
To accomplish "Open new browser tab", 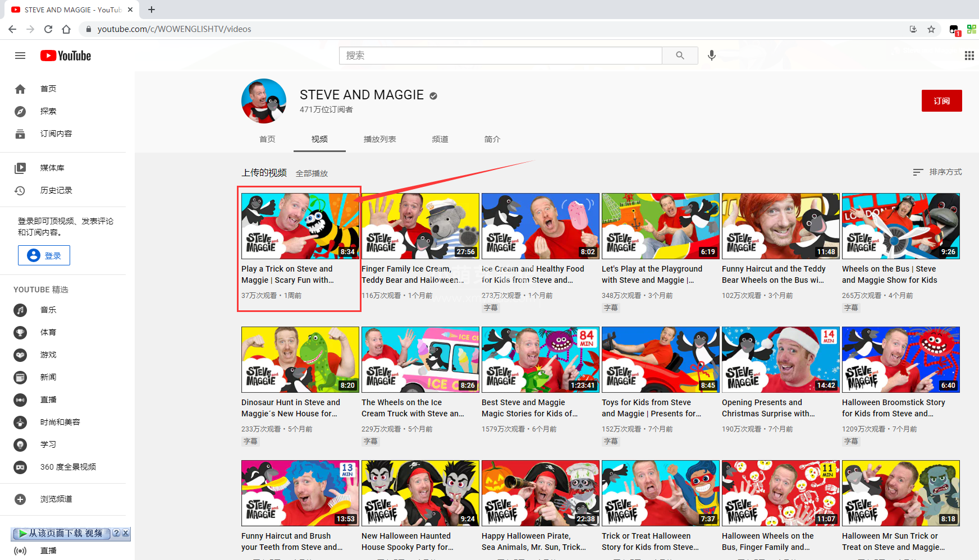I will click(x=152, y=10).
